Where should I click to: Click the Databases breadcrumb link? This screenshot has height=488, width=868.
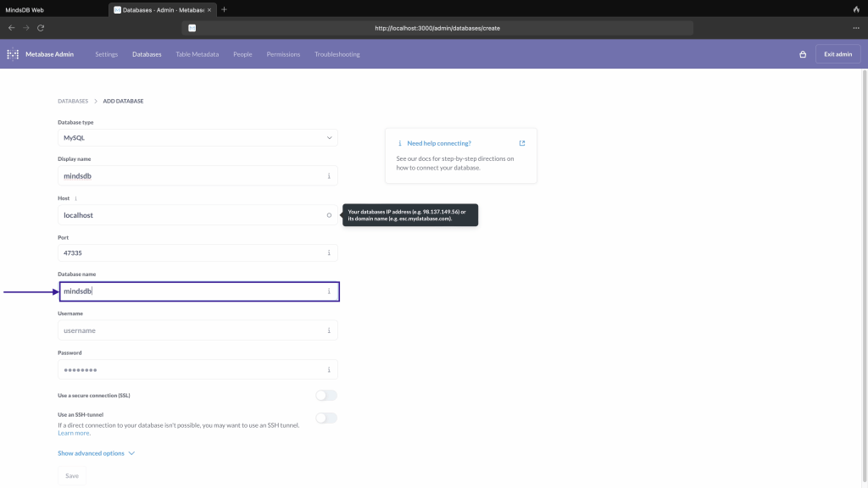point(72,101)
